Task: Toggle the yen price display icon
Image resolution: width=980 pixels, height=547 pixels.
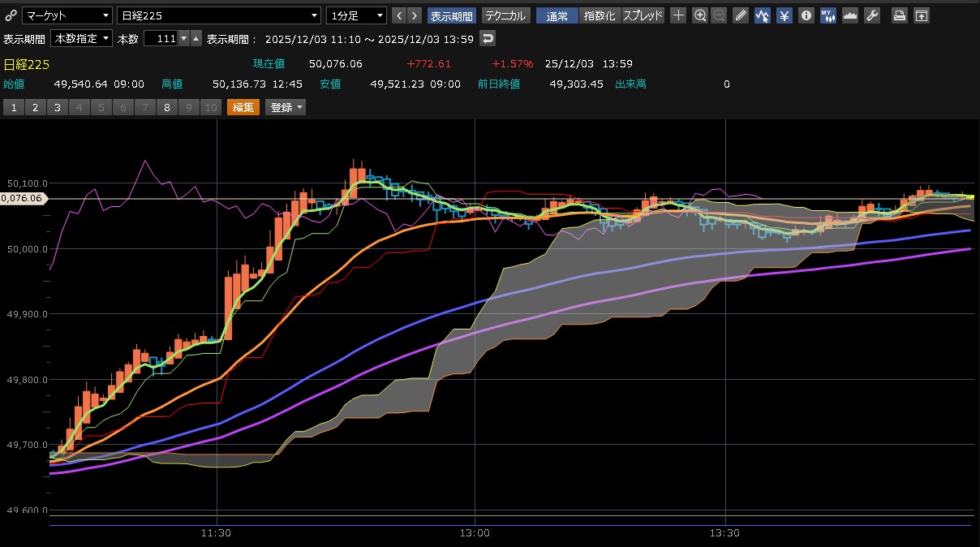Action: pyautogui.click(x=784, y=15)
